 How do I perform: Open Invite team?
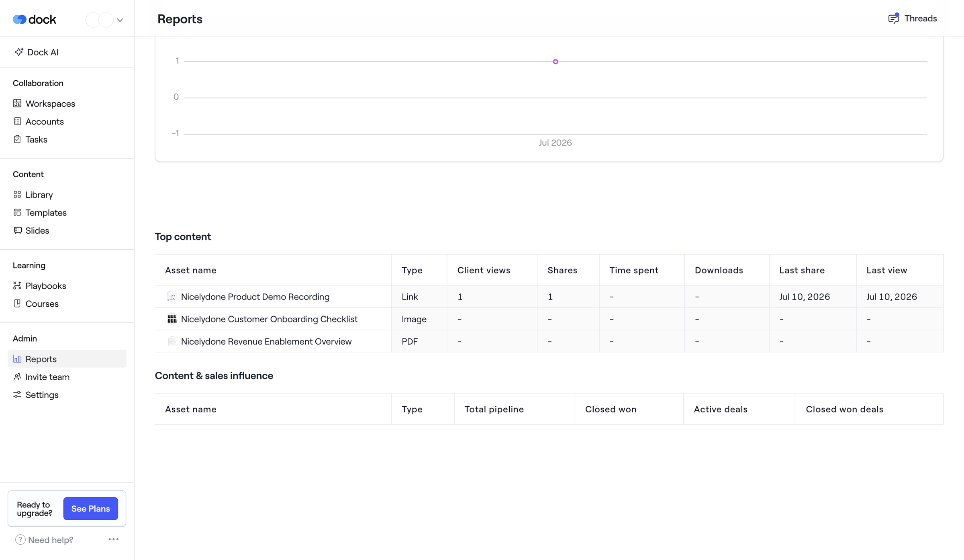pyautogui.click(x=47, y=377)
